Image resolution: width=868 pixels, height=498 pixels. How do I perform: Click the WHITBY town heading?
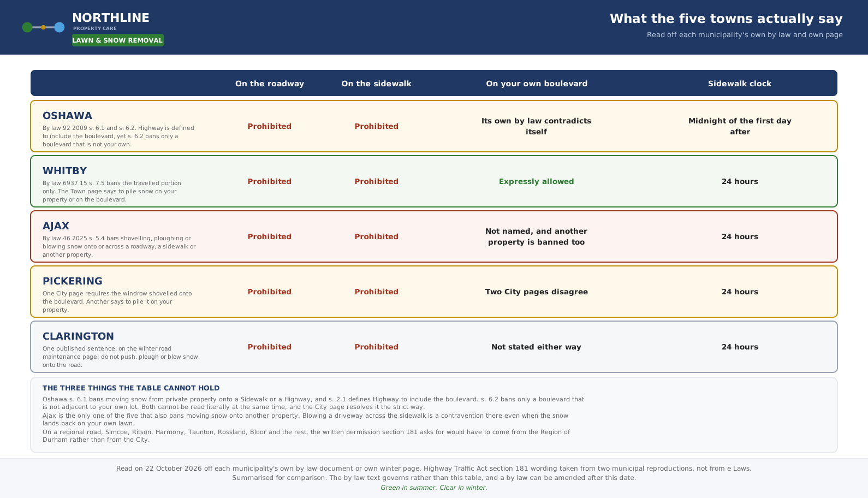pyautogui.click(x=65, y=171)
